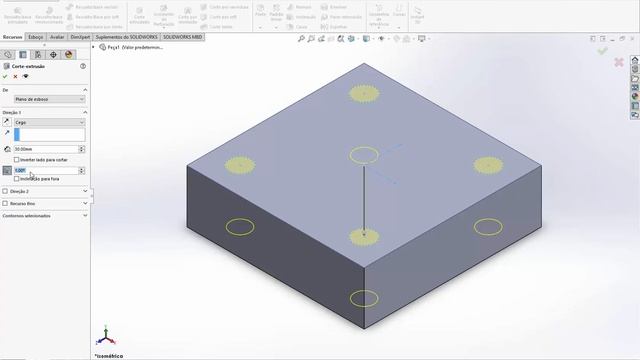This screenshot has height=360, width=640.
Task: Open Appearances color ball task pane icon
Action: [635, 97]
